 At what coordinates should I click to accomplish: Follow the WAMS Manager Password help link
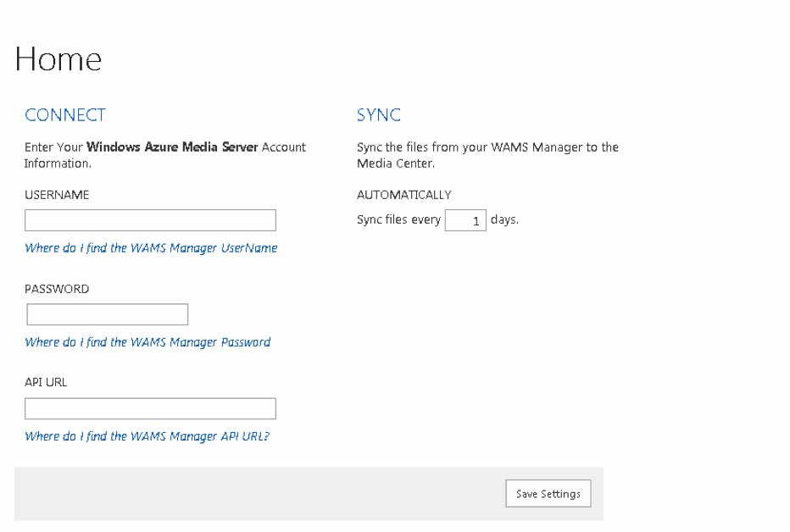pyautogui.click(x=147, y=342)
